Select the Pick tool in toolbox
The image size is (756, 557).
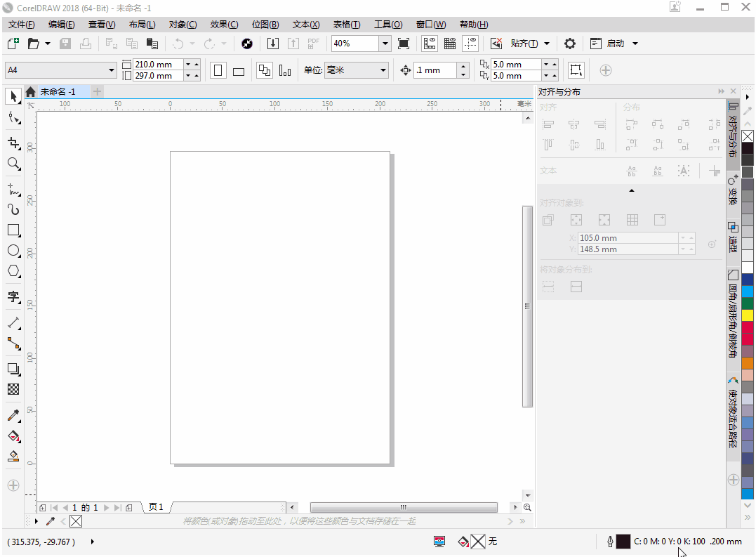13,96
